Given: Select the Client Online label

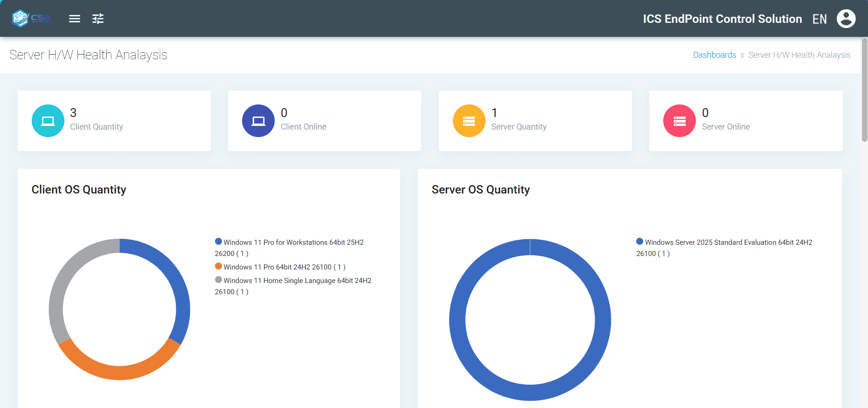Looking at the screenshot, I should tap(304, 127).
